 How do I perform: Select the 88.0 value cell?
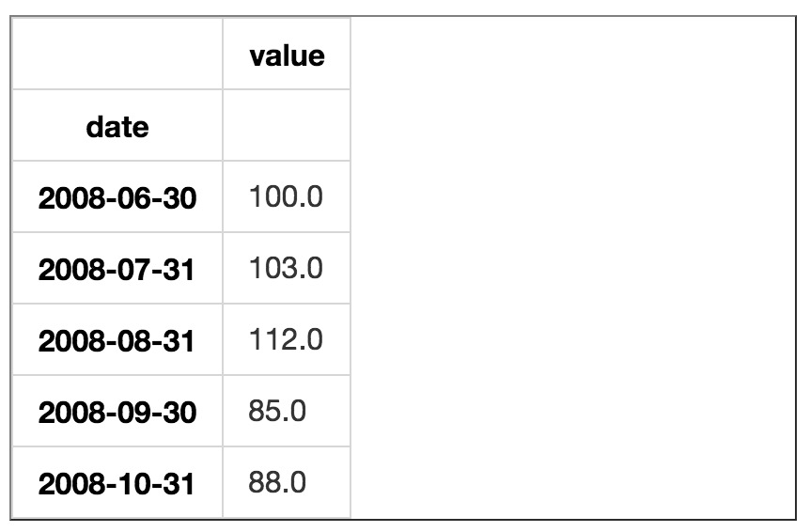278,483
